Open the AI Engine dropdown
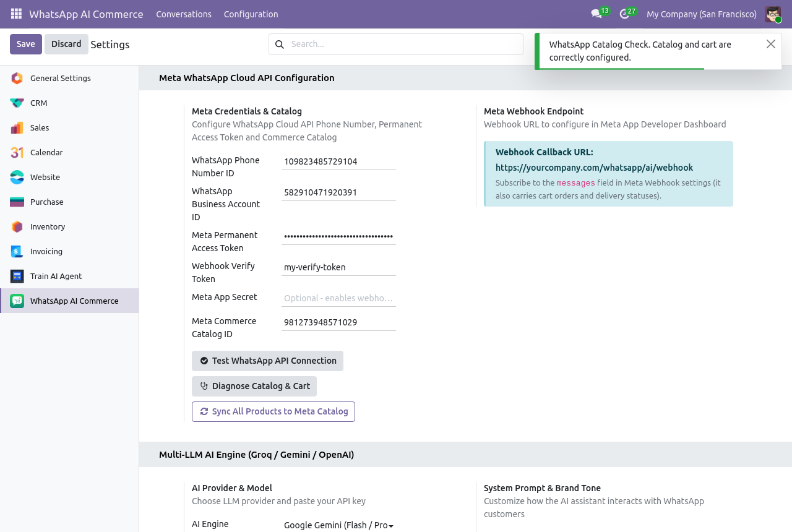This screenshot has width=792, height=532. pyautogui.click(x=338, y=525)
